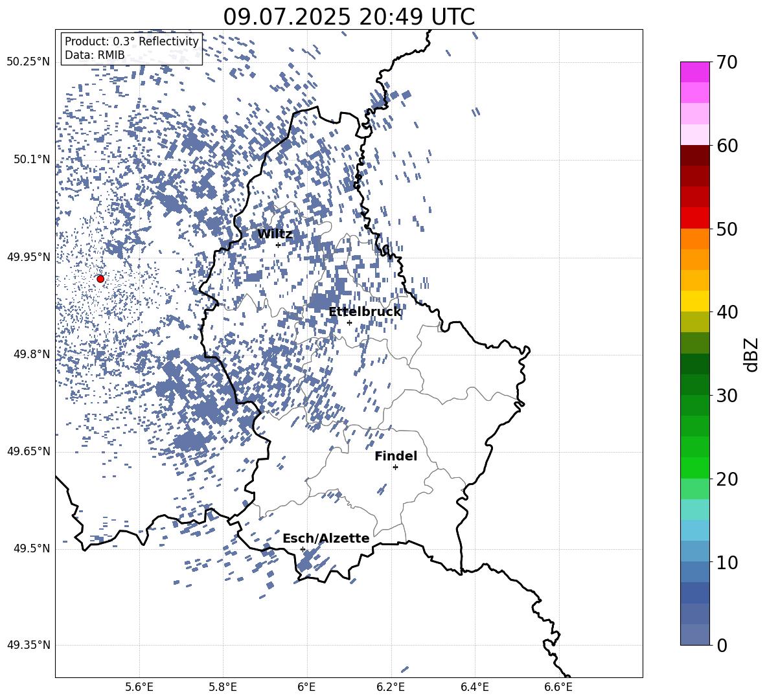Click the 30 colorbar tick label
Image resolution: width=767 pixels, height=700 pixels.
tap(727, 396)
